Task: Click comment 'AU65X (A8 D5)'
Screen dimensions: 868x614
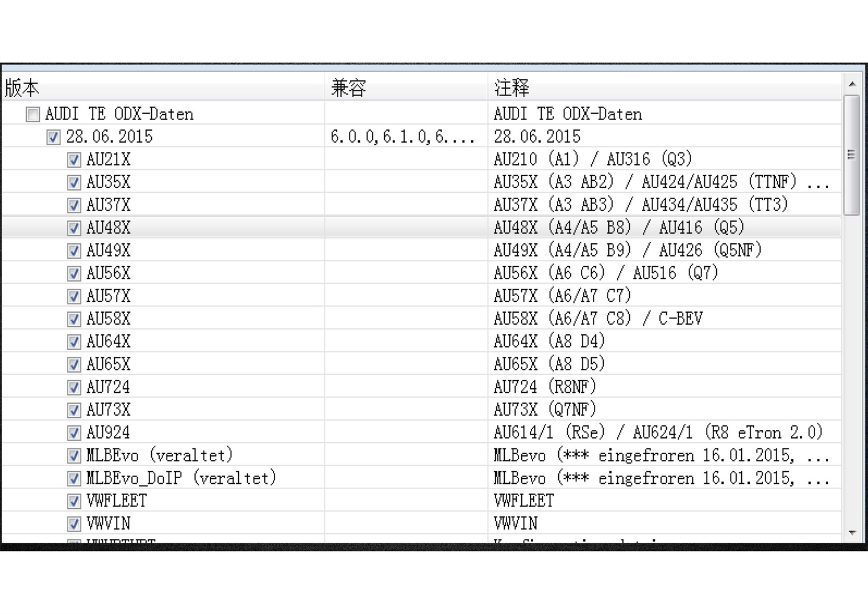Action: pyautogui.click(x=549, y=364)
